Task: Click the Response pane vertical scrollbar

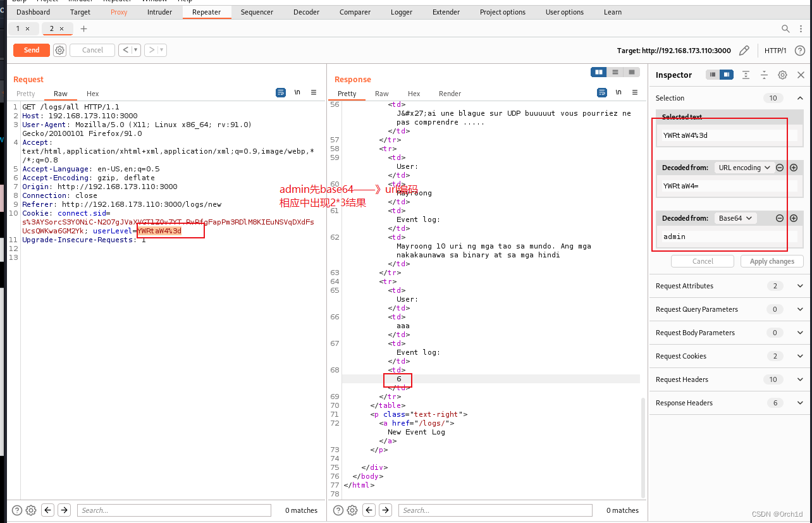Action: (x=644, y=447)
